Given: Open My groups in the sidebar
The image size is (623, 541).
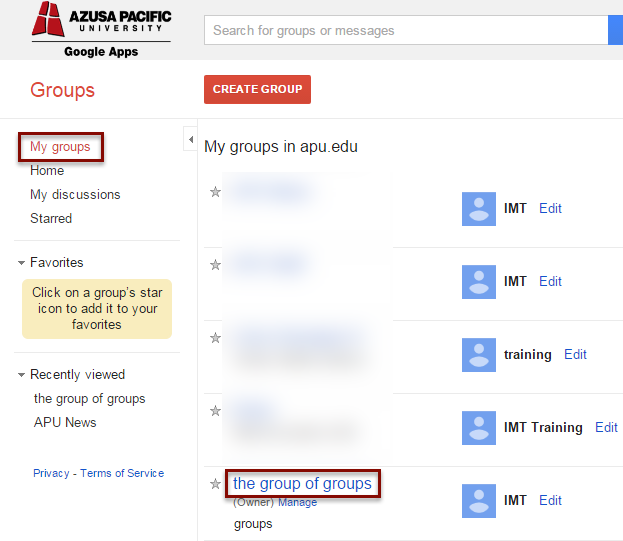Looking at the screenshot, I should click(60, 147).
